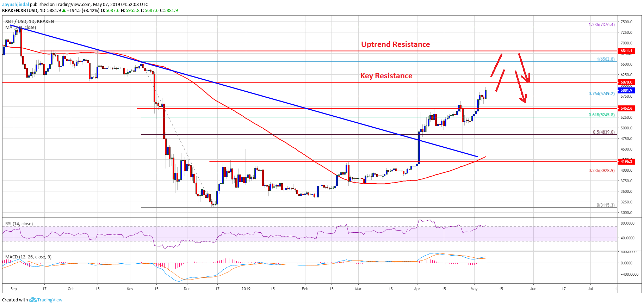Click the aayushjindal author name
The width and height of the screenshot is (644, 306).
[16, 5]
